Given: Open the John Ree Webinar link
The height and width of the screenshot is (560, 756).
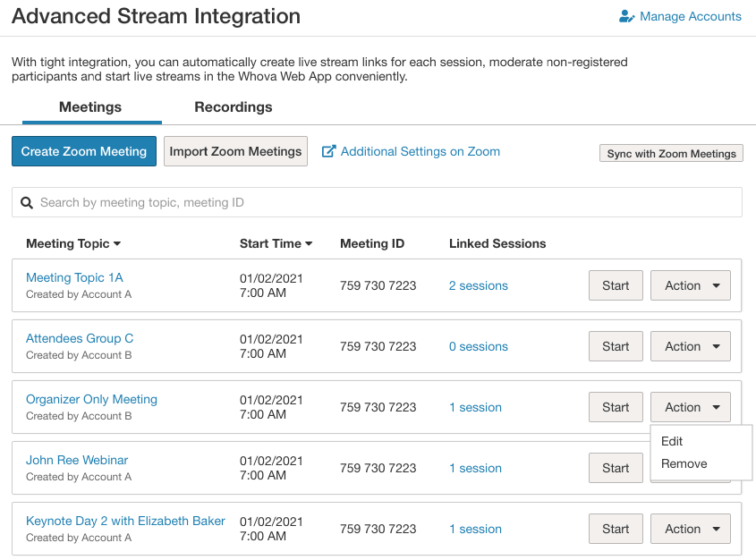Looking at the screenshot, I should click(x=77, y=460).
